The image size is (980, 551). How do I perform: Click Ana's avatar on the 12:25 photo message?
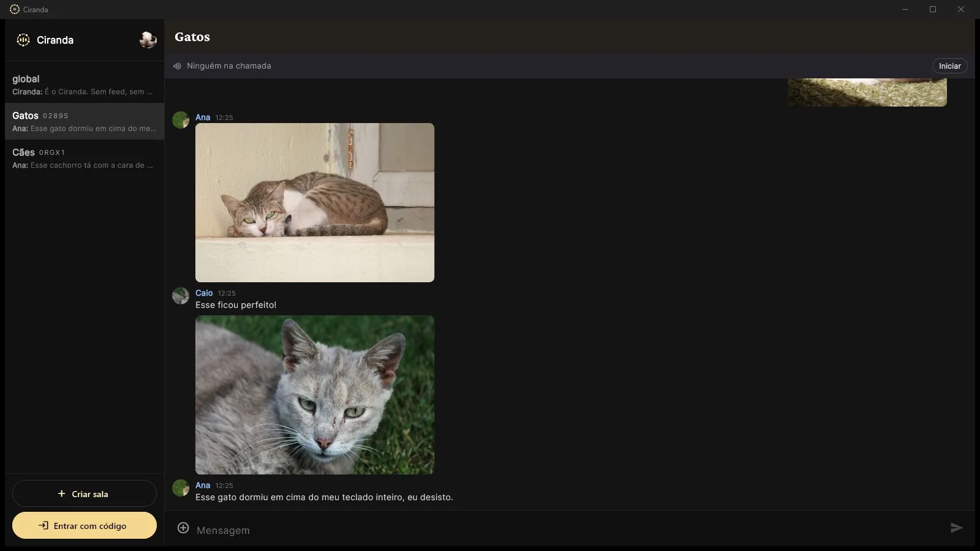[181, 120]
